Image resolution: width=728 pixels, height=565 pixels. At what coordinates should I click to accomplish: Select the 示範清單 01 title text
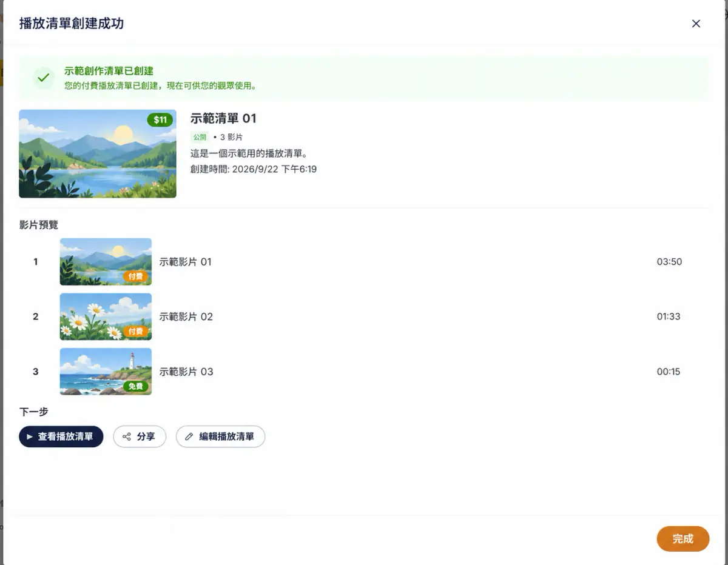click(223, 118)
